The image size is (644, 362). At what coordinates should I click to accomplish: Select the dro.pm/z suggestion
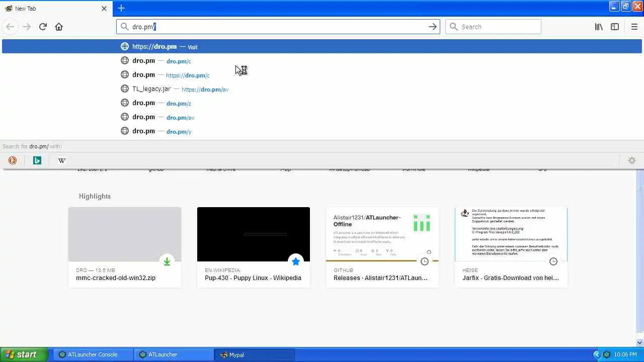click(322, 103)
